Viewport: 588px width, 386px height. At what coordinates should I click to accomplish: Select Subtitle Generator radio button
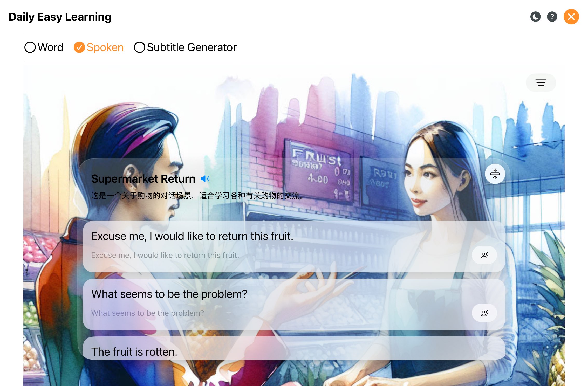[x=139, y=47]
